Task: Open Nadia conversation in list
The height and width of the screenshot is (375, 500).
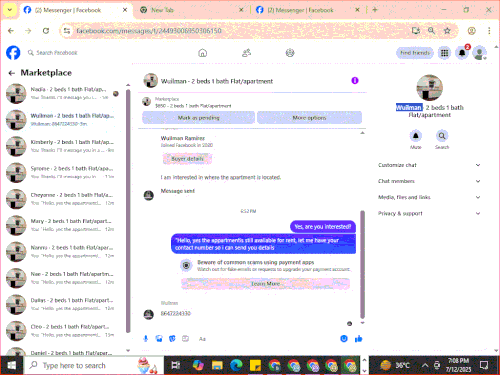Action: 63,93
